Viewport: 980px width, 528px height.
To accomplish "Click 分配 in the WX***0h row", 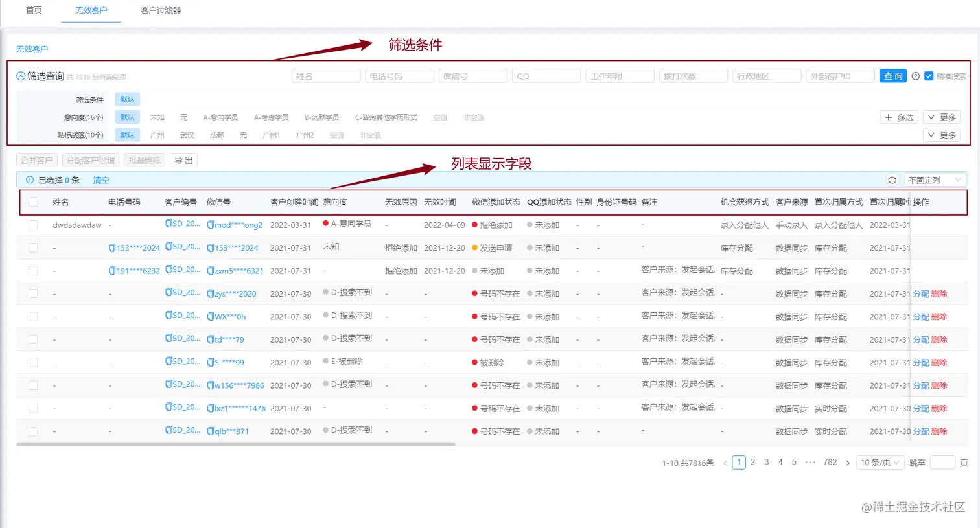I will click(x=920, y=317).
